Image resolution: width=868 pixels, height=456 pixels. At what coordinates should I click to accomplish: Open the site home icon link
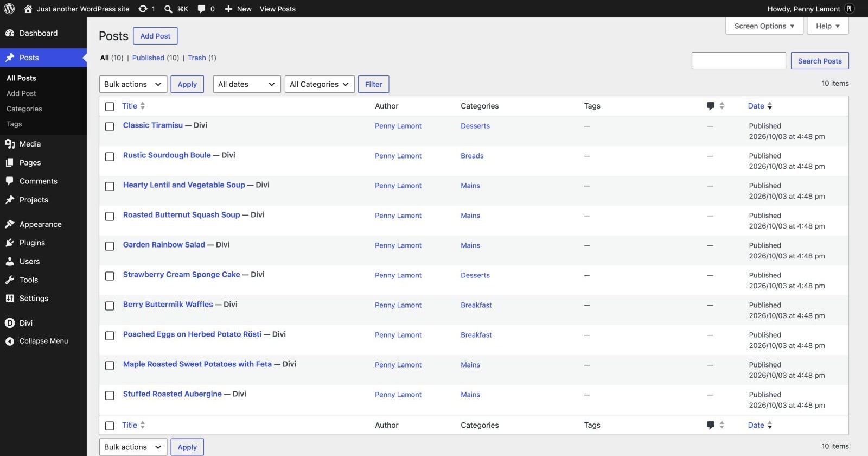click(x=28, y=9)
